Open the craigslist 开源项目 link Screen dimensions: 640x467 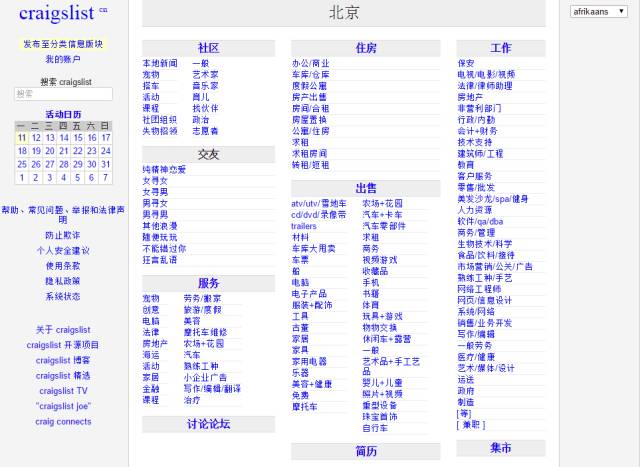[63, 345]
